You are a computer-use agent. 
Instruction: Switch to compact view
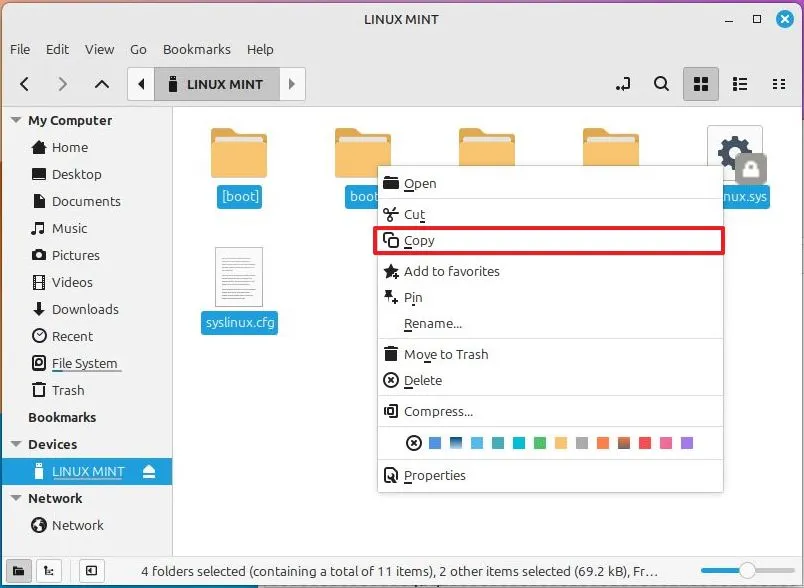[779, 84]
